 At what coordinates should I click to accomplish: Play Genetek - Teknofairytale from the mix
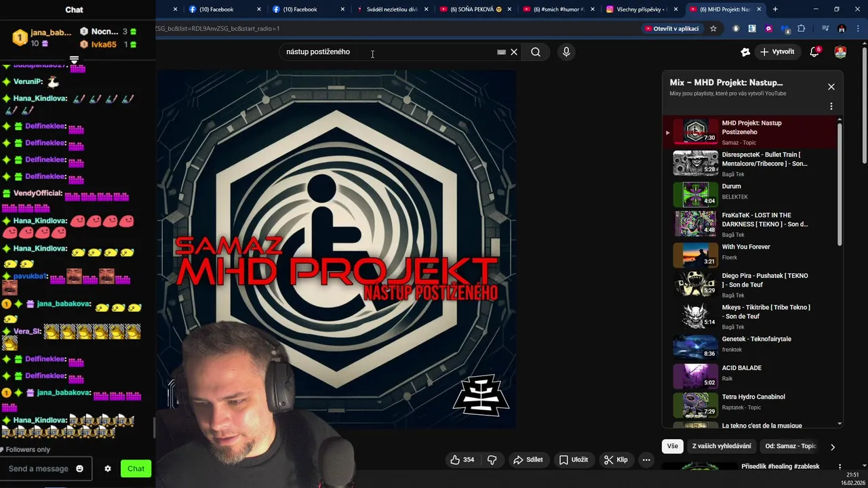750,345
